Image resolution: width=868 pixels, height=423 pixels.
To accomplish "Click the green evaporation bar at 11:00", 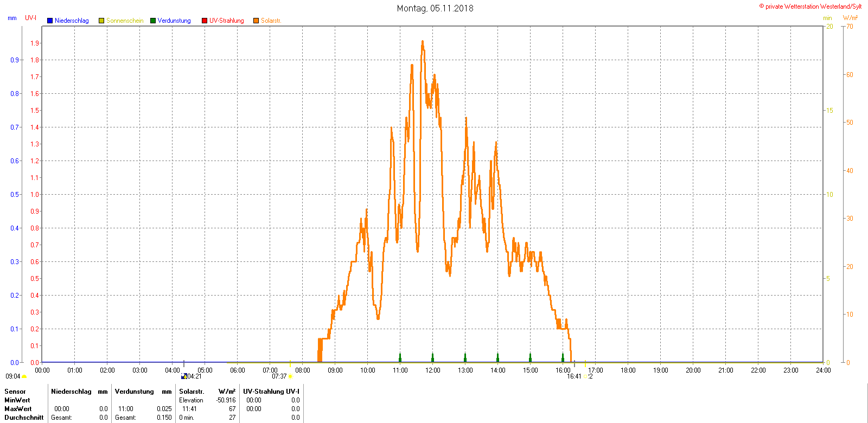I will [x=400, y=357].
